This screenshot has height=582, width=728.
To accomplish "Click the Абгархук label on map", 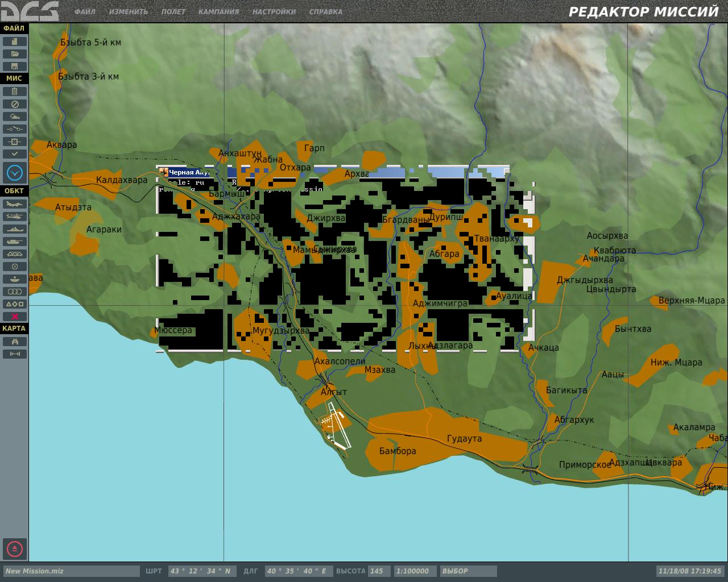I will [574, 420].
